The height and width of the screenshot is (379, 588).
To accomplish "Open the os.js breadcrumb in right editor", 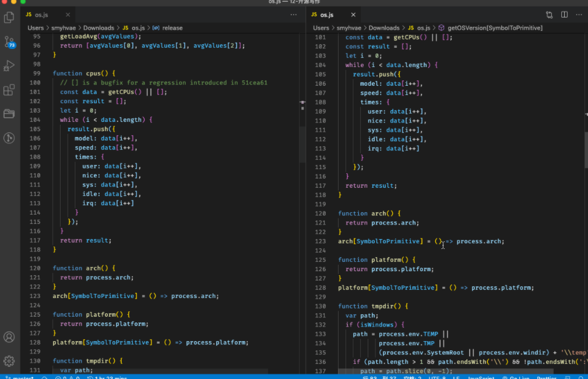I will [x=419, y=28].
